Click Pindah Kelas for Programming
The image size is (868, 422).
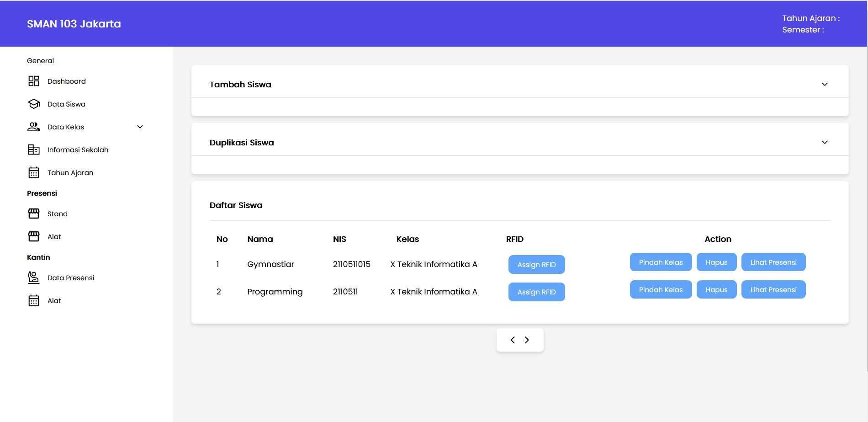(661, 290)
